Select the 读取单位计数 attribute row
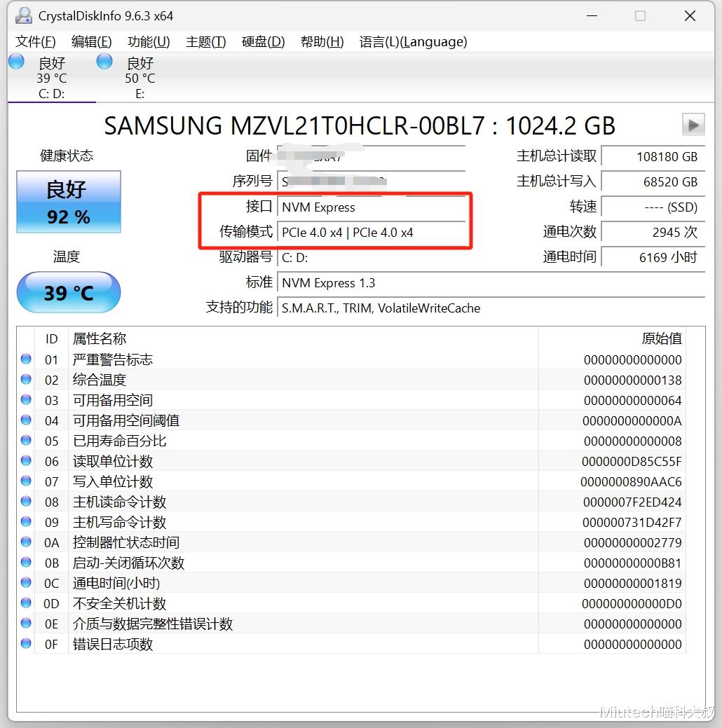This screenshot has width=722, height=728. tap(351, 462)
